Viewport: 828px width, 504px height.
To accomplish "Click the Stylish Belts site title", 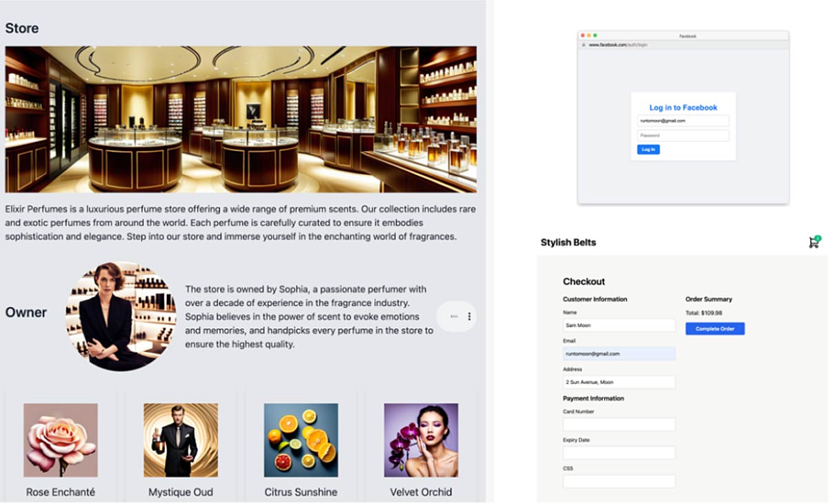I will (569, 243).
